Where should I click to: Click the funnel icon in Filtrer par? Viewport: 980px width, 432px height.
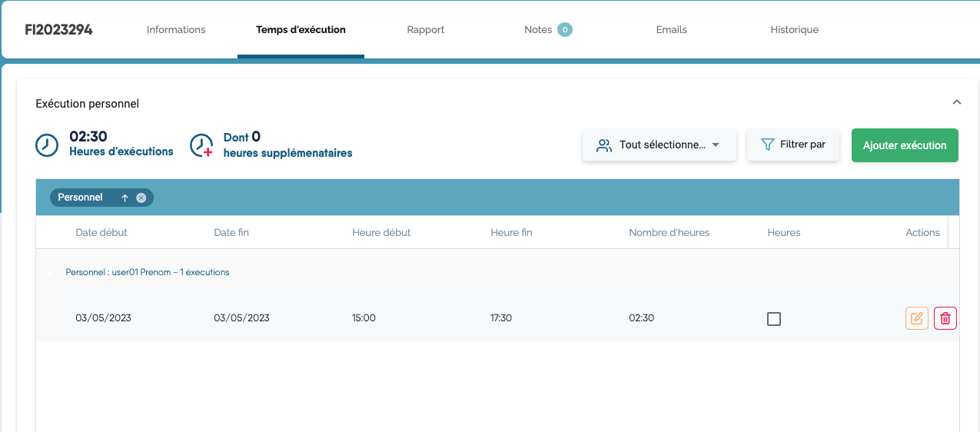[x=767, y=145]
